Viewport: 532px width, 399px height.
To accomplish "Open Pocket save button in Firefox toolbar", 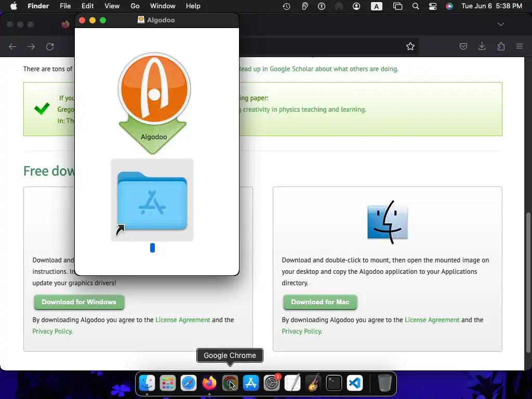I will (x=463, y=46).
